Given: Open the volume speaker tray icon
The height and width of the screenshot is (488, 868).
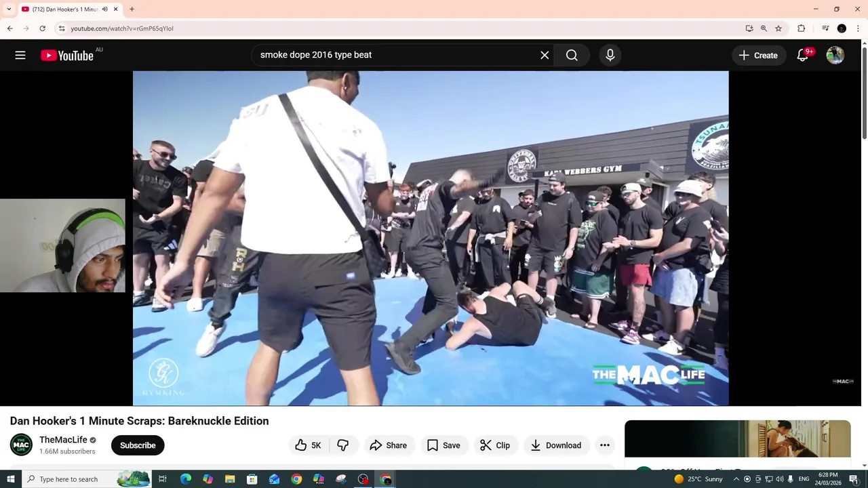Looking at the screenshot, I should (780, 479).
